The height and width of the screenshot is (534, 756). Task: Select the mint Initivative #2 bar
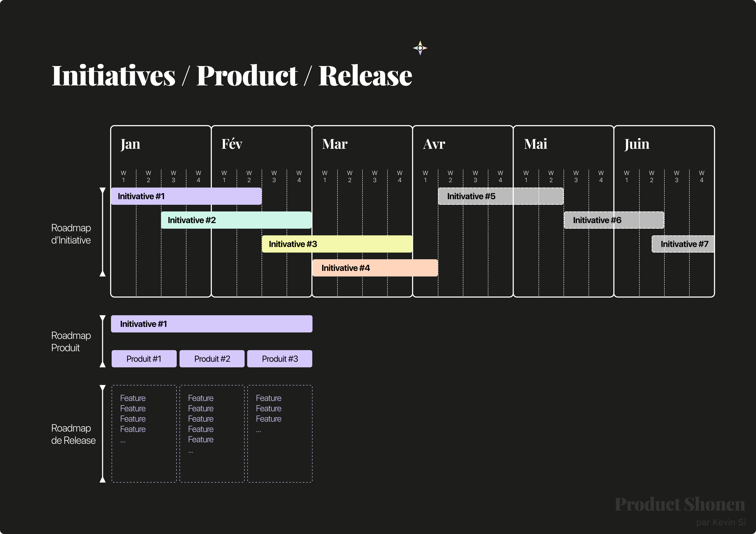click(236, 220)
